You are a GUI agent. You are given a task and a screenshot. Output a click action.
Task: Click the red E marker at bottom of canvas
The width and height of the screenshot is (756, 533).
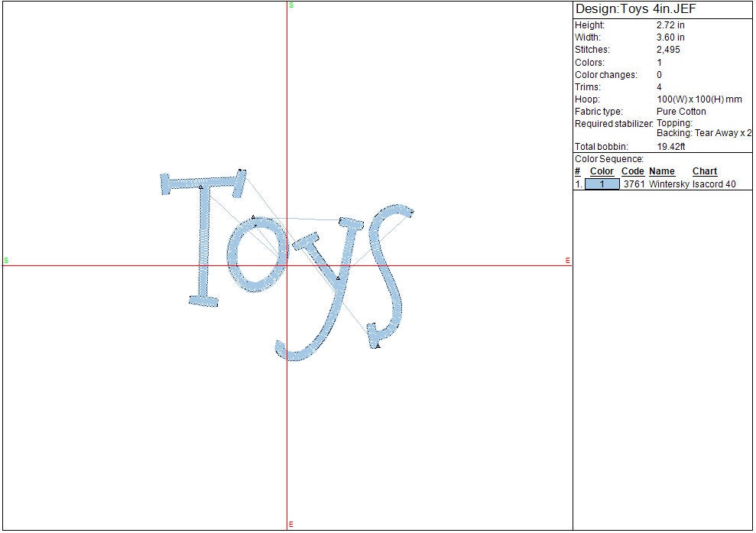pos(290,525)
